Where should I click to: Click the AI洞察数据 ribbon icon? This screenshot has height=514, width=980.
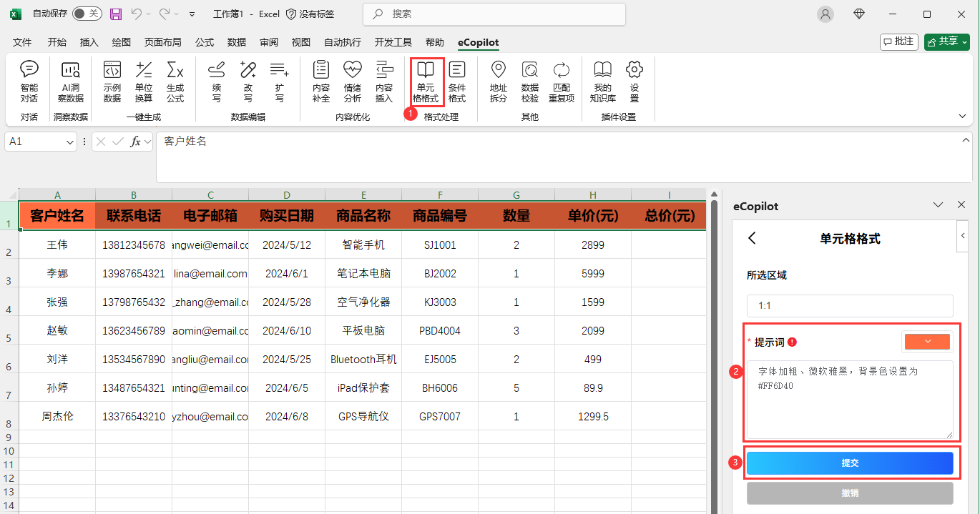(x=70, y=81)
